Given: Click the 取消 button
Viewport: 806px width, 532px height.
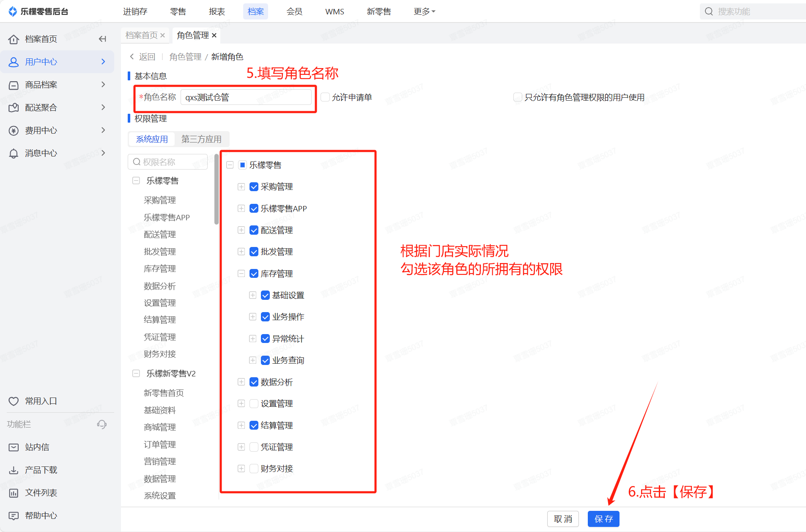Looking at the screenshot, I should point(563,519).
